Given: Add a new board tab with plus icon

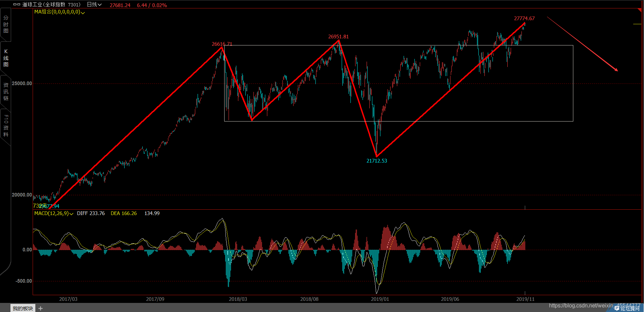Looking at the screenshot, I should click(x=40, y=308).
